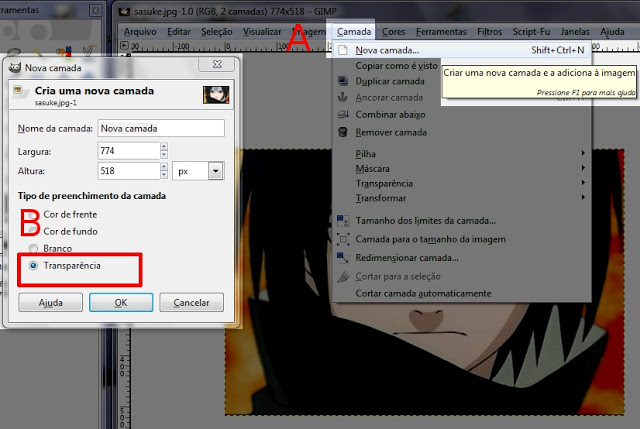
Task: Click the Duplicar camada icon
Action: (x=343, y=81)
